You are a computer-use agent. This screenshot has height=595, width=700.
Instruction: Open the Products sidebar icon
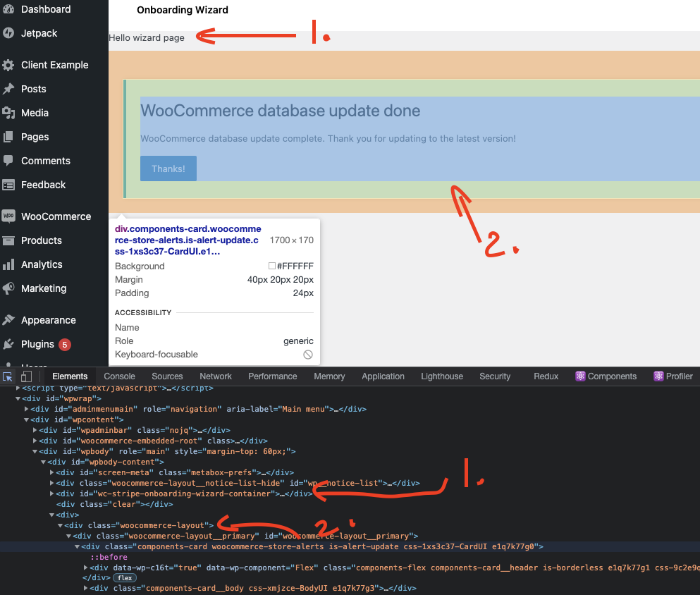pos(8,240)
